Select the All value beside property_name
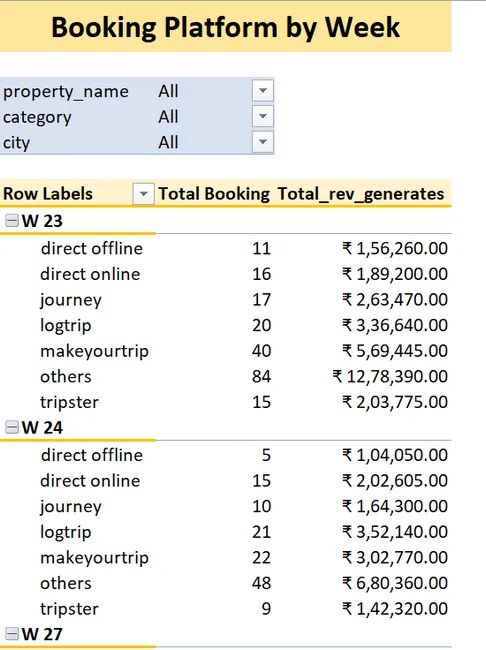The height and width of the screenshot is (650, 486). [x=168, y=91]
